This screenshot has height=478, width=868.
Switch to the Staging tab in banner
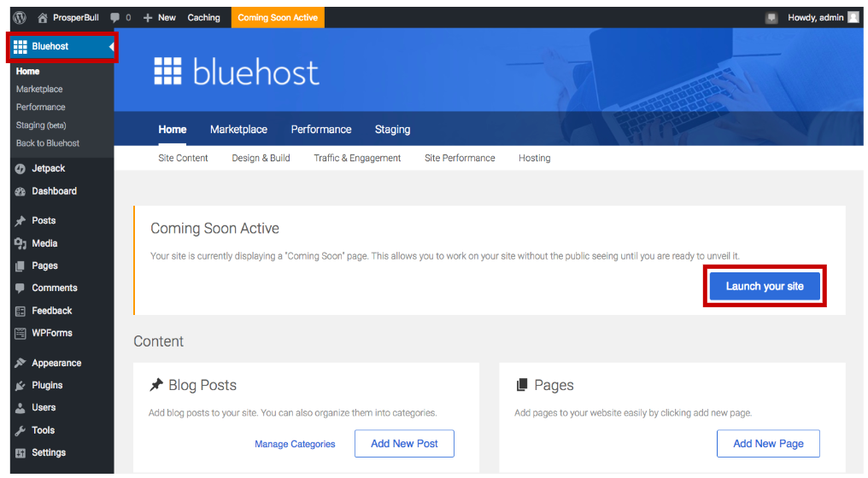[x=392, y=129]
